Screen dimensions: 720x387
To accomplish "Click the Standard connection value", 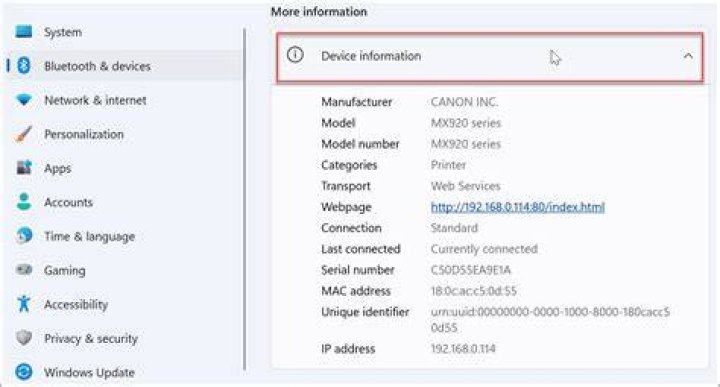I will click(x=454, y=228).
